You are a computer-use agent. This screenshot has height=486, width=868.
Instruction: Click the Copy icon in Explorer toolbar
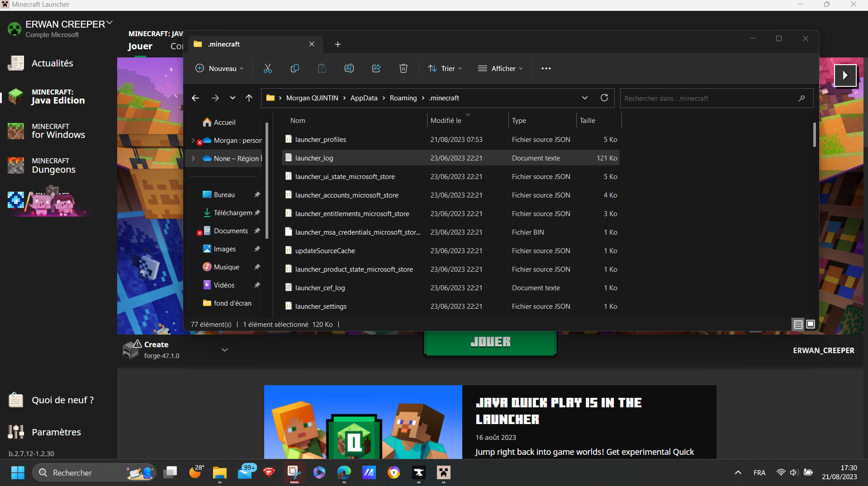pyautogui.click(x=295, y=68)
